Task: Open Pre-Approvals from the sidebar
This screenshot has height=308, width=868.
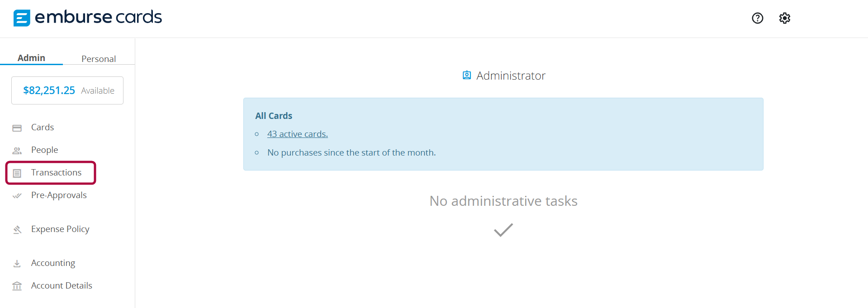Action: (x=59, y=195)
